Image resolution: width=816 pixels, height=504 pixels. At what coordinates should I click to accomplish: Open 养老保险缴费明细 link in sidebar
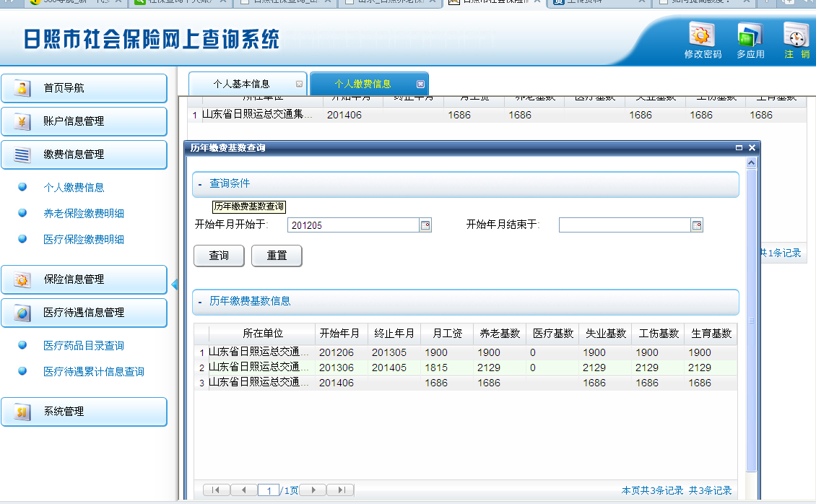tap(84, 214)
